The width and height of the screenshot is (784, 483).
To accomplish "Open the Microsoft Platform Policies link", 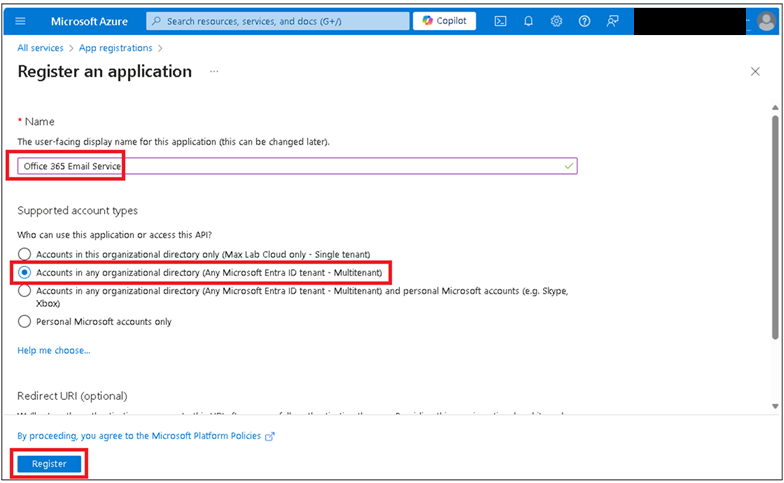I will (x=139, y=436).
